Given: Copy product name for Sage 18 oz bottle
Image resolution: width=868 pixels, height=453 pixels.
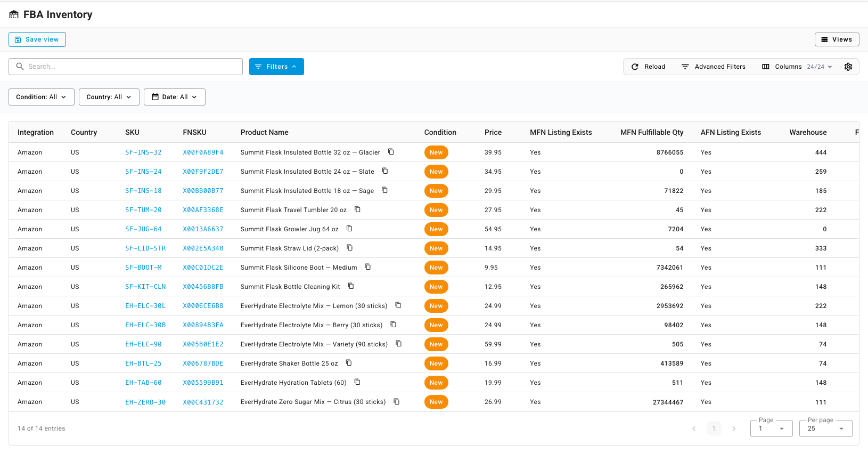Looking at the screenshot, I should click(384, 190).
